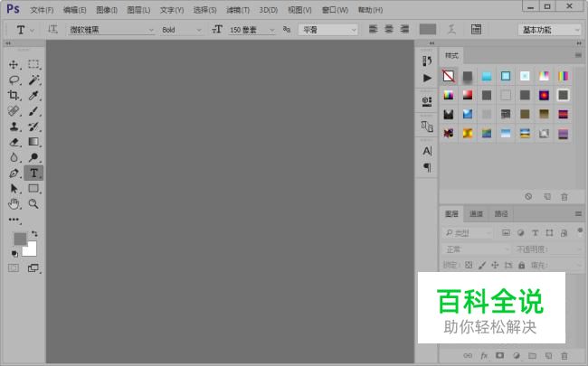Viewport: 588px width, 366px height.
Task: Choose the Magic Wand tool
Action: tap(33, 80)
